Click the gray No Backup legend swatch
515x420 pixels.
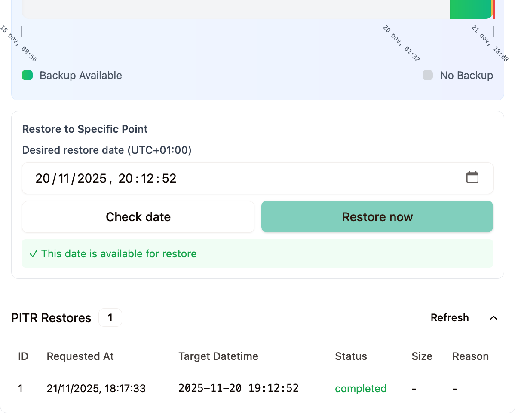click(x=427, y=76)
